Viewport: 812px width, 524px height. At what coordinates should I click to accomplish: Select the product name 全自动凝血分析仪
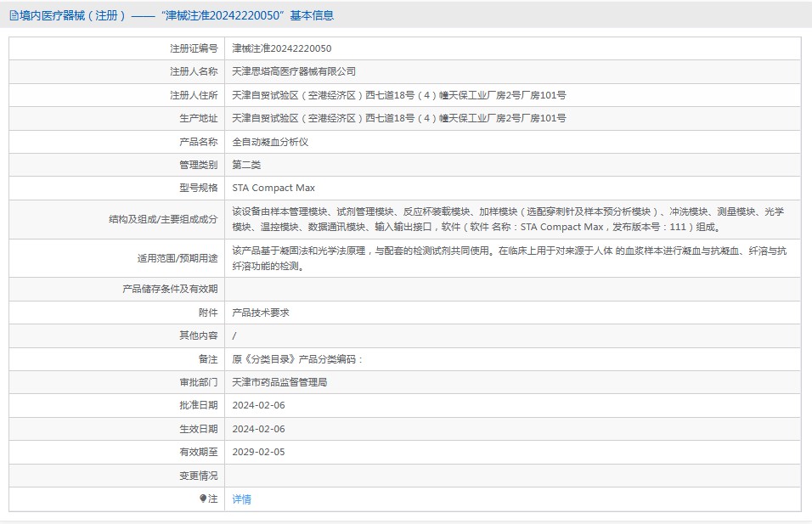pyautogui.click(x=270, y=142)
